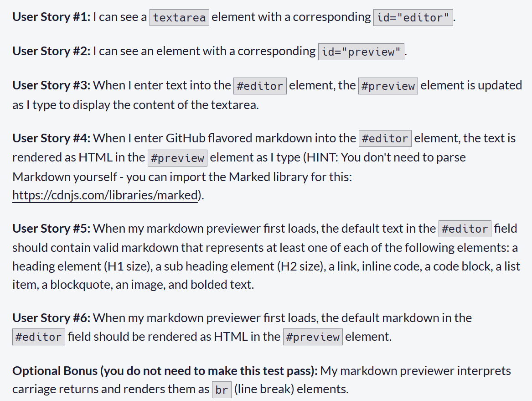Click the "User Story #5:" bold label
Image resolution: width=532 pixels, height=401 pixels.
52,228
